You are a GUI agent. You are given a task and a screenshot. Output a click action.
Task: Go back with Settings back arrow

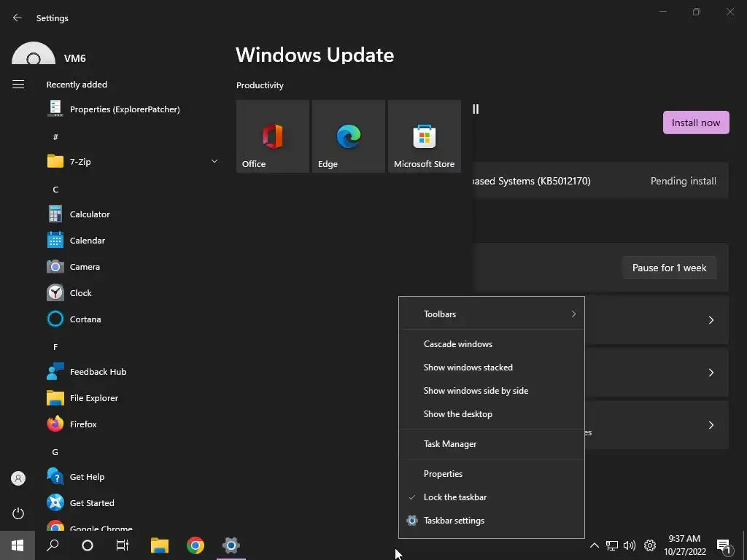[18, 17]
